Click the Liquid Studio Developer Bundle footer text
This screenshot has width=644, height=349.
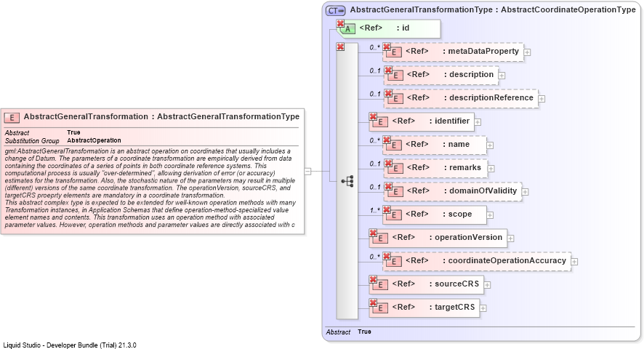(x=70, y=345)
